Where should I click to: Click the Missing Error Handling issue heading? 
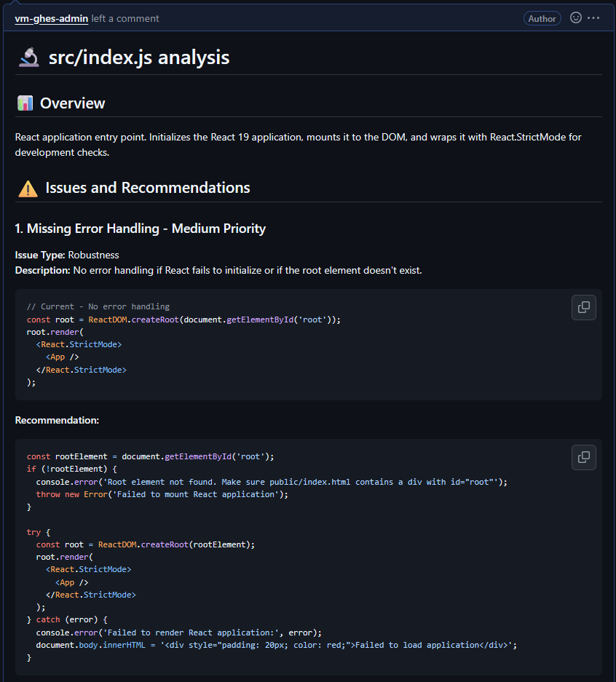138,228
